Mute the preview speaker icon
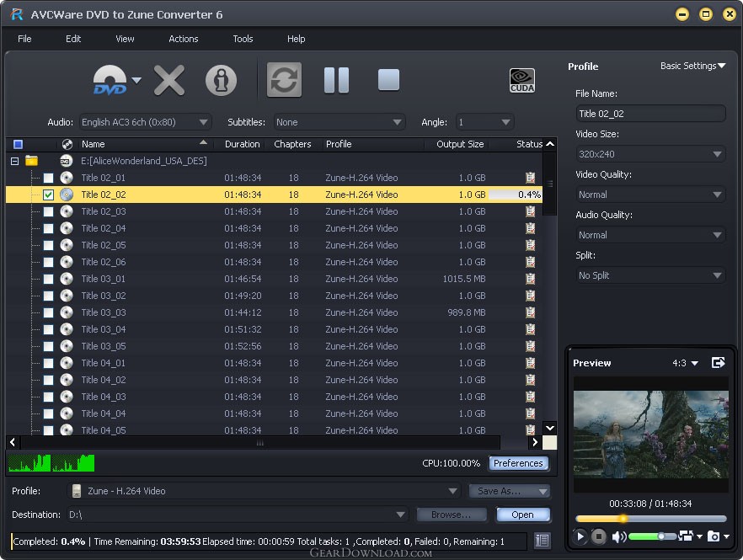Screen dimensions: 743x560 618,536
